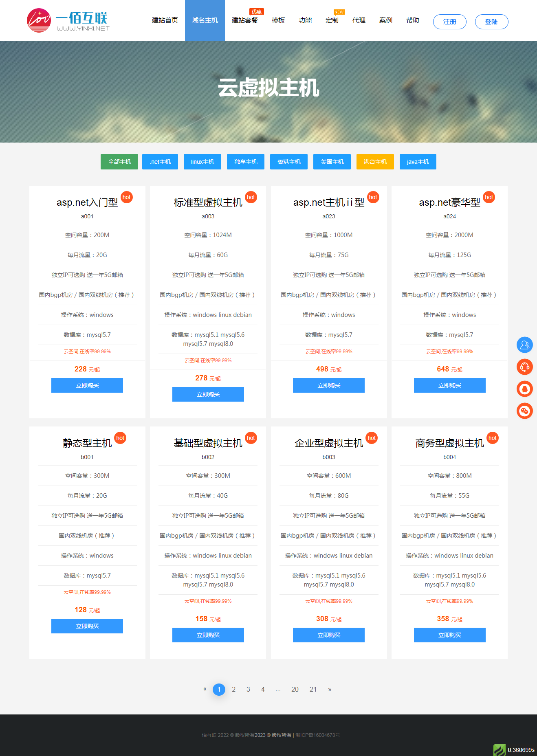The width and height of the screenshot is (537, 756).
Task: Filter by 美国主机
Action: tap(332, 162)
